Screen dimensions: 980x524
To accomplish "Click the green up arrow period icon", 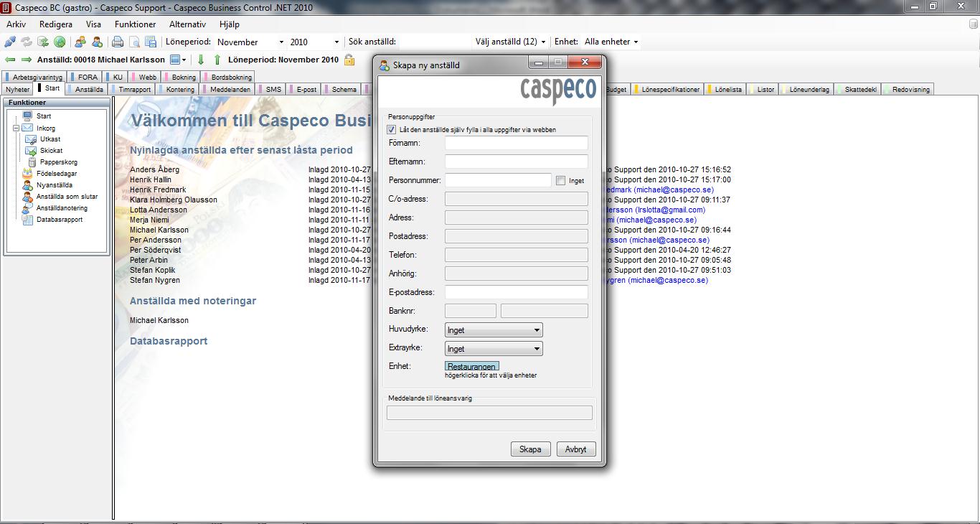I will click(217, 60).
